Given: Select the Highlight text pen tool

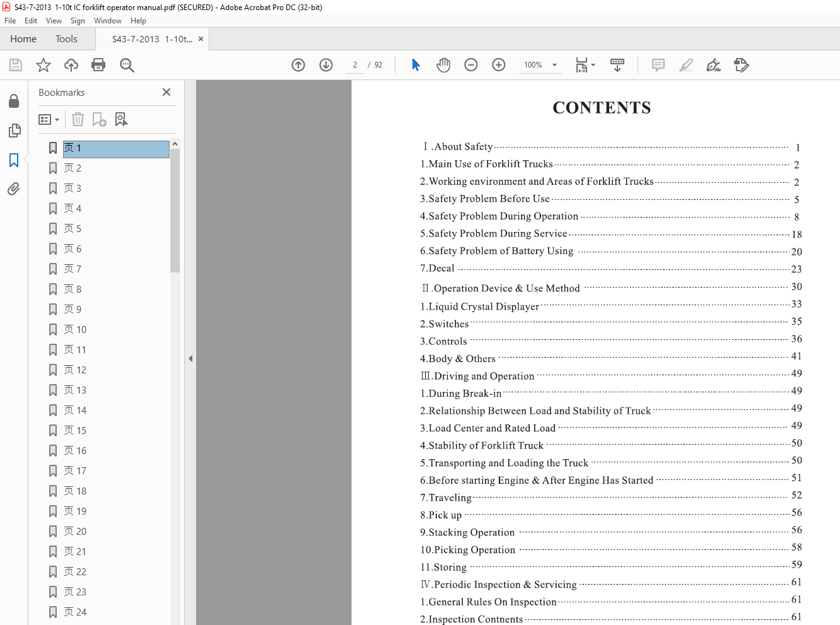Looking at the screenshot, I should coord(686,65).
